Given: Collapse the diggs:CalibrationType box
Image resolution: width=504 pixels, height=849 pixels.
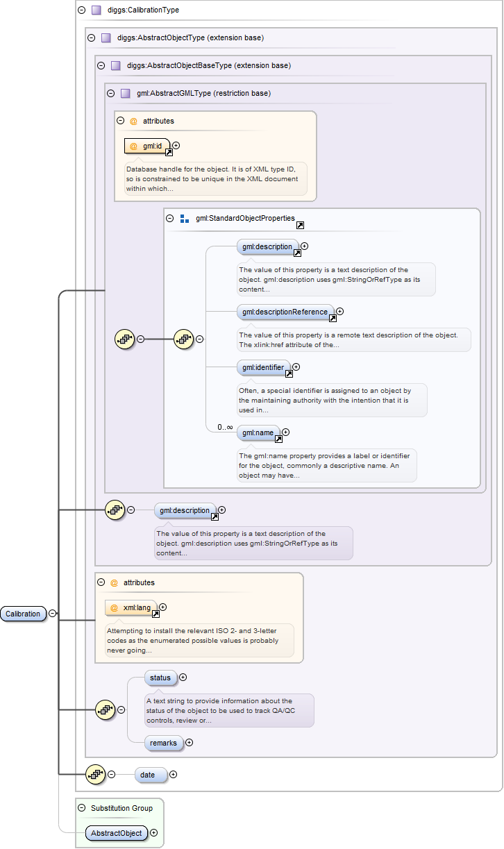Looking at the screenshot, I should [x=82, y=10].
